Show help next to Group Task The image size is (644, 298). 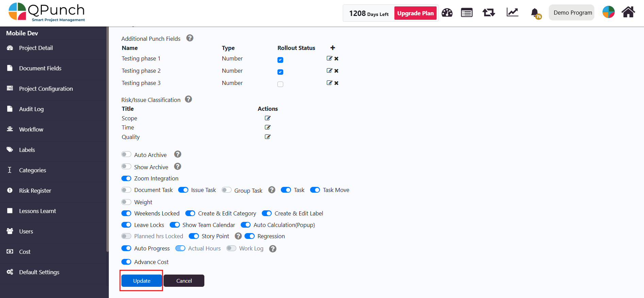pos(272,190)
